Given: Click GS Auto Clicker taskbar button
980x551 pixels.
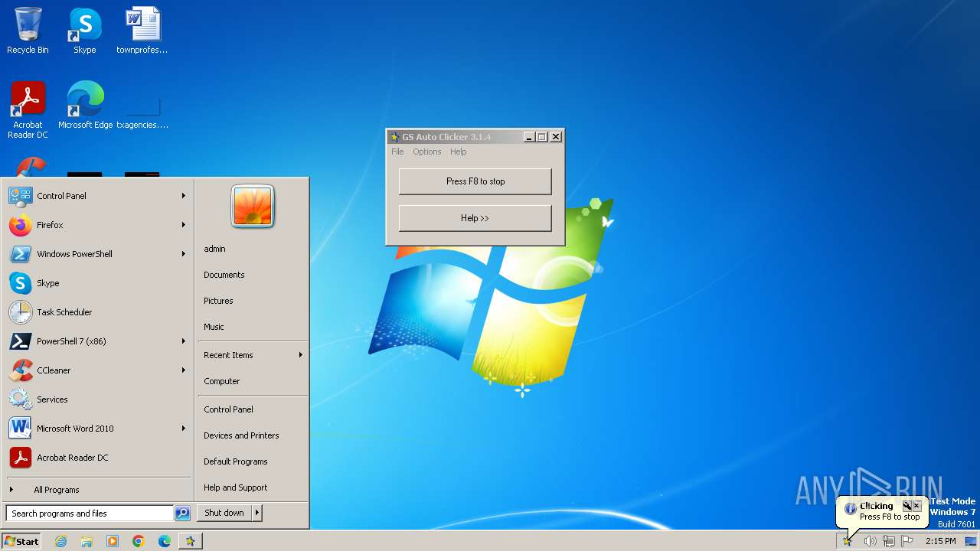Looking at the screenshot, I should click(x=190, y=541).
